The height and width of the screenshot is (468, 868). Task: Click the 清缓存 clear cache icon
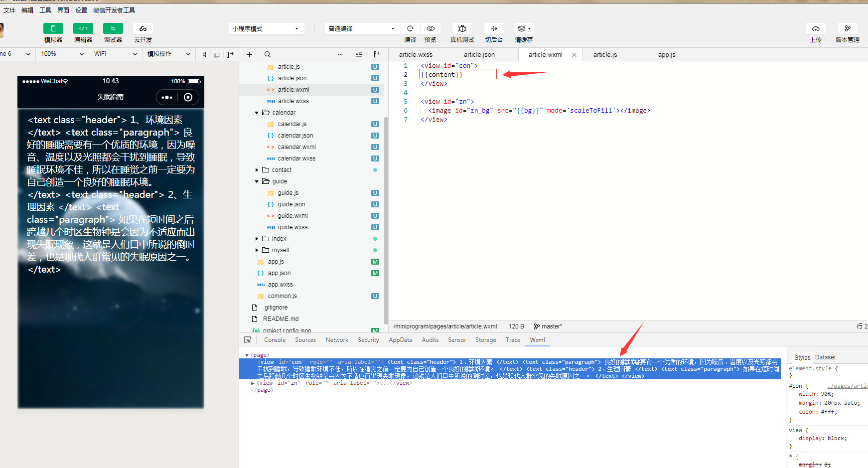pyautogui.click(x=524, y=28)
